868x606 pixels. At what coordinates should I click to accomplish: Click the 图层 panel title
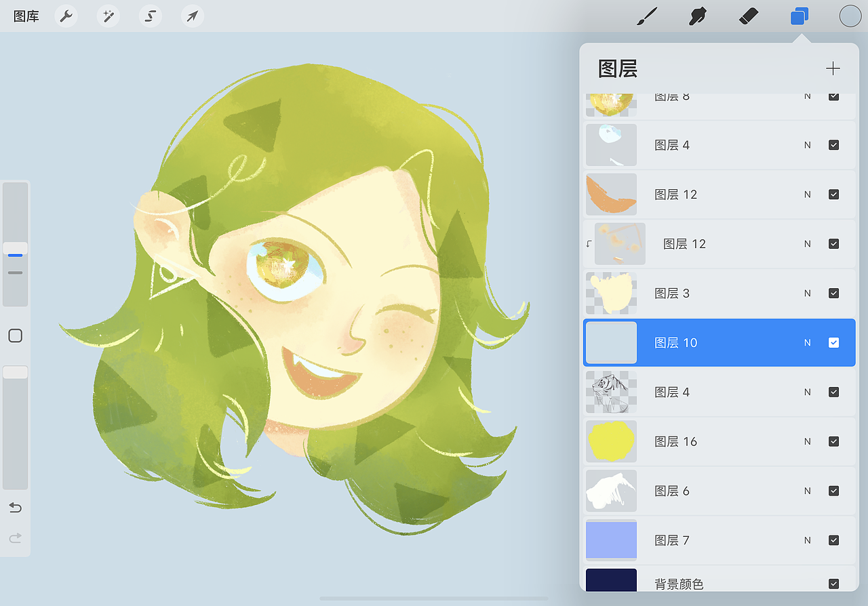point(618,68)
